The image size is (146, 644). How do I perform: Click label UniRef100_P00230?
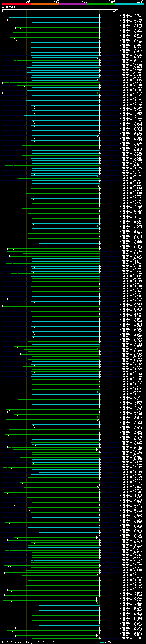131,57
